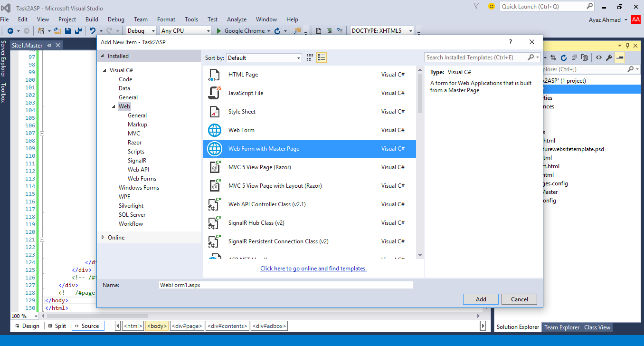Click View Code icon in Solution Explorer
This screenshot has height=346, width=644.
[x=599, y=58]
